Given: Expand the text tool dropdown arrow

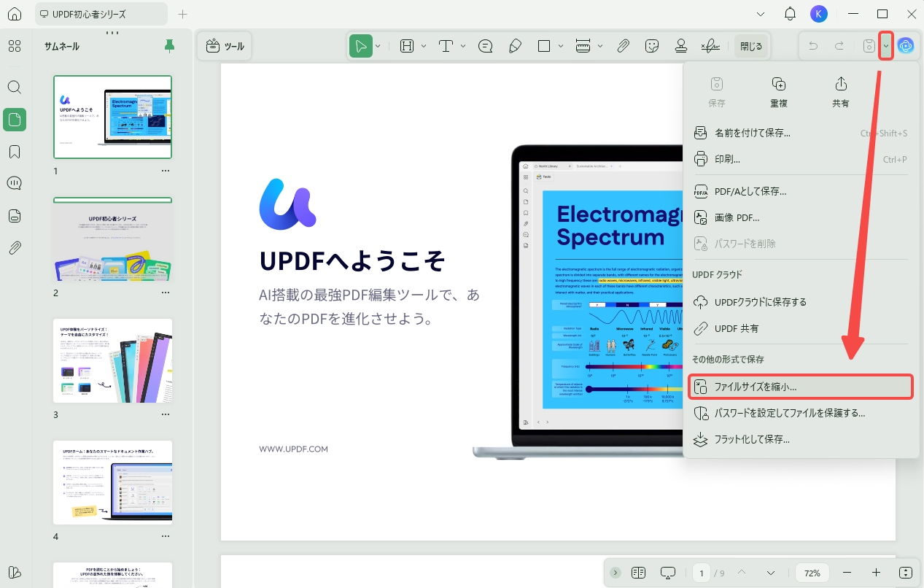Looking at the screenshot, I should [x=463, y=46].
